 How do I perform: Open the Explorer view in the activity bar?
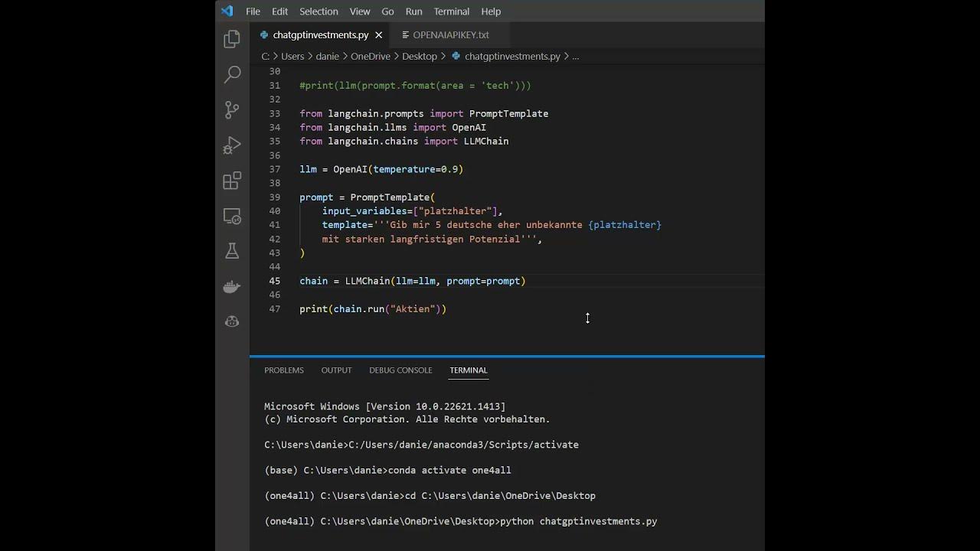pos(232,40)
